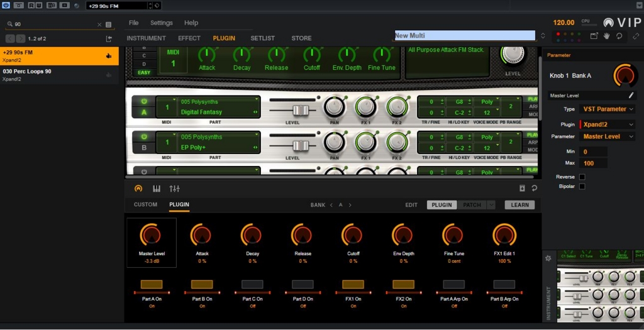Select the EASY edit button in Xpand

(144, 73)
